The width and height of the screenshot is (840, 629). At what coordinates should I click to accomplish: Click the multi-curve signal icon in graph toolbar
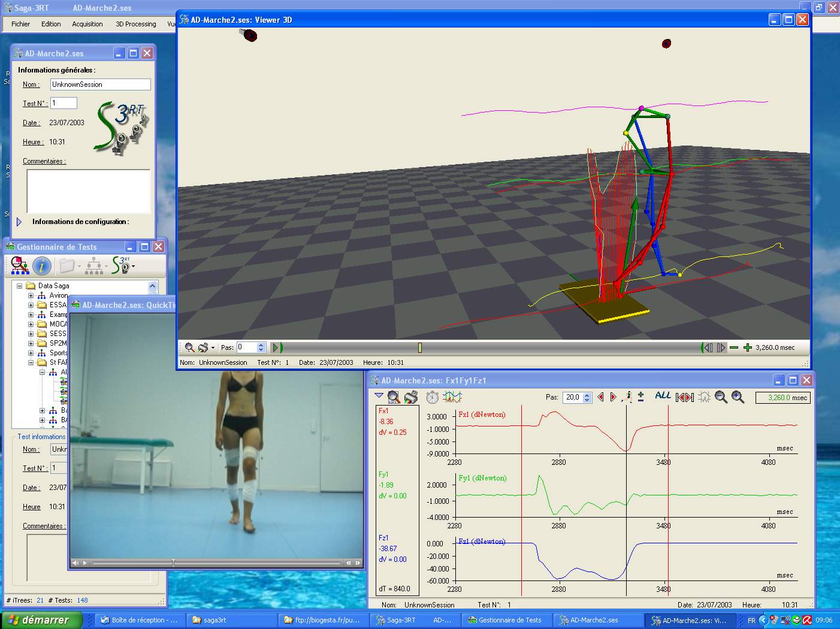point(452,397)
